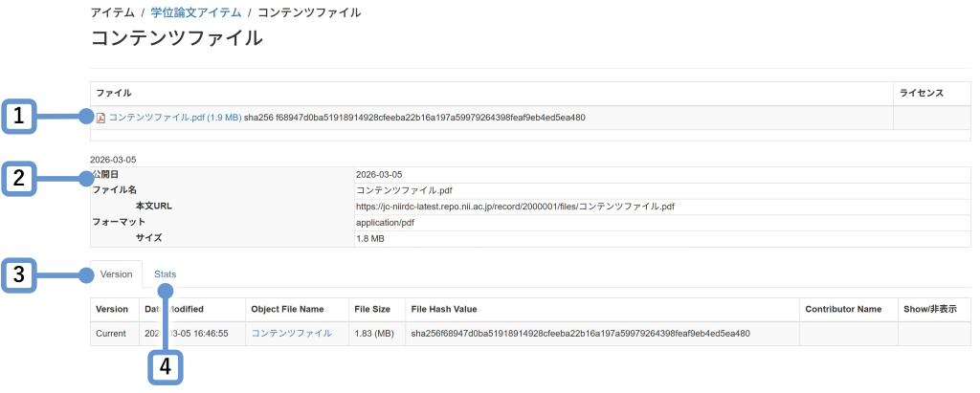Screen dimensions: 980x393
Task: Click numbered callout marker 4
Action: point(164,366)
